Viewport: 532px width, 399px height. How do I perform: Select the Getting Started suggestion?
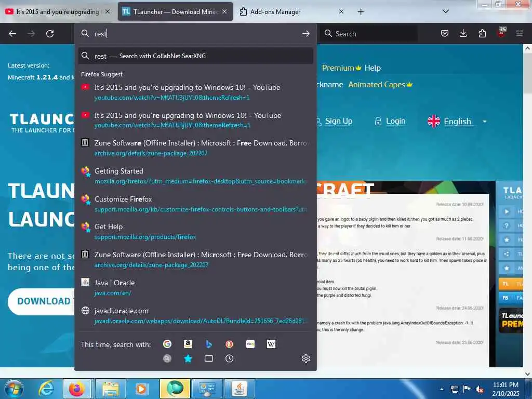click(x=195, y=176)
